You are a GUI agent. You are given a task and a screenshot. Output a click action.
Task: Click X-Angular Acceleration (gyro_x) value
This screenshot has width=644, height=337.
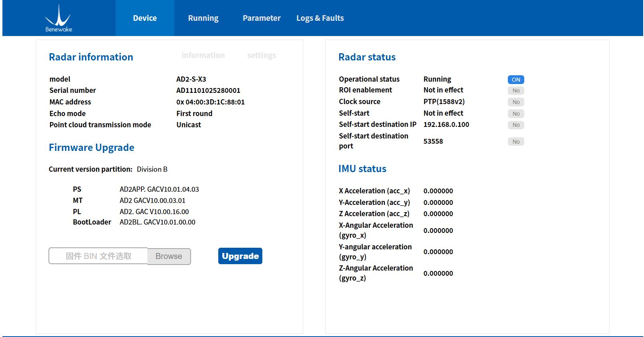click(x=438, y=231)
